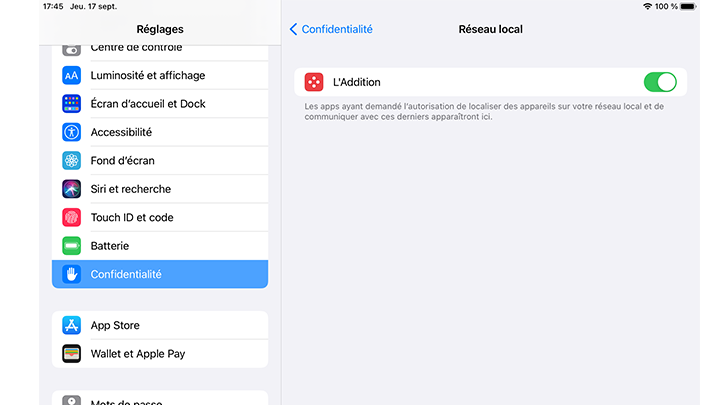This screenshot has height=405, width=720.
Task: Tap the Luminosité et affichage AA icon
Action: coord(72,75)
